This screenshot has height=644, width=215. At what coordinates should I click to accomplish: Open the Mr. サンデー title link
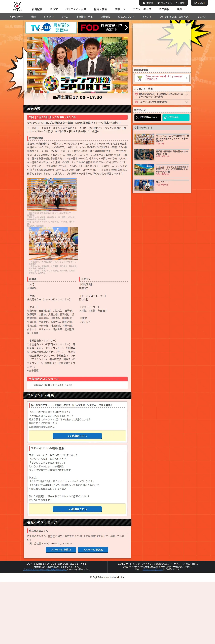162,182
